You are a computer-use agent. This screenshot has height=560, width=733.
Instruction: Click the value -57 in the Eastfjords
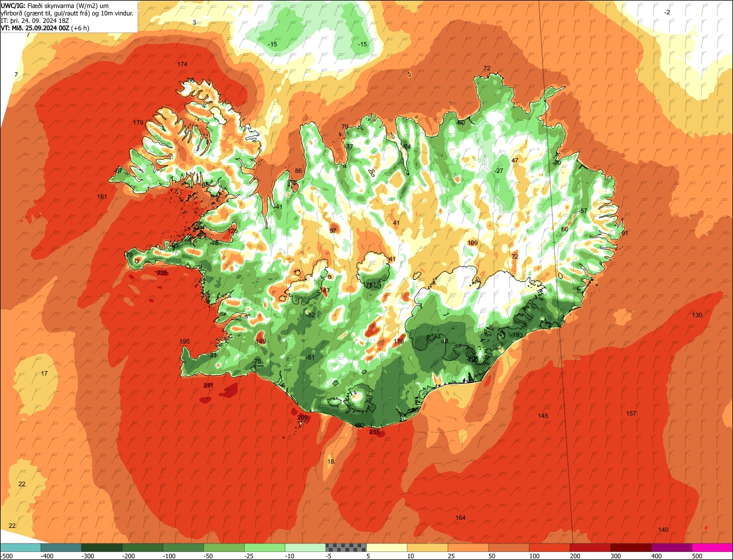(582, 211)
